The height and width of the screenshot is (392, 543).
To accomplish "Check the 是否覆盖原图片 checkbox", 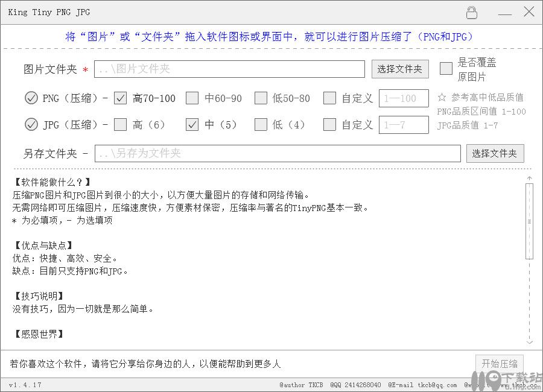I will (x=446, y=69).
